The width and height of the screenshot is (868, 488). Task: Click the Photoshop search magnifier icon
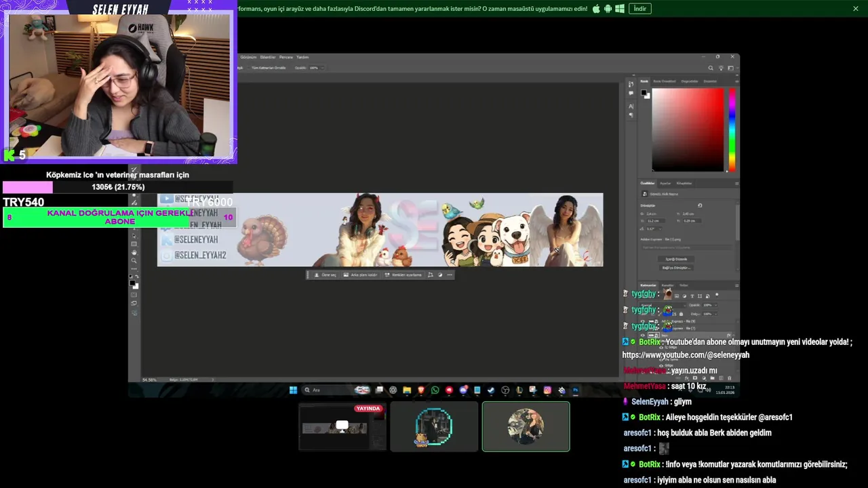pyautogui.click(x=711, y=68)
